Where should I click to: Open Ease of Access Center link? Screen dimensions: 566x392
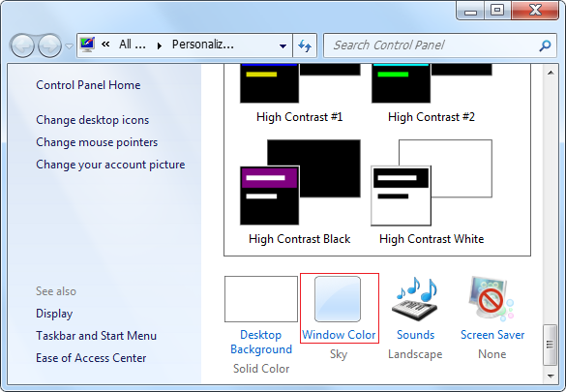(x=91, y=358)
